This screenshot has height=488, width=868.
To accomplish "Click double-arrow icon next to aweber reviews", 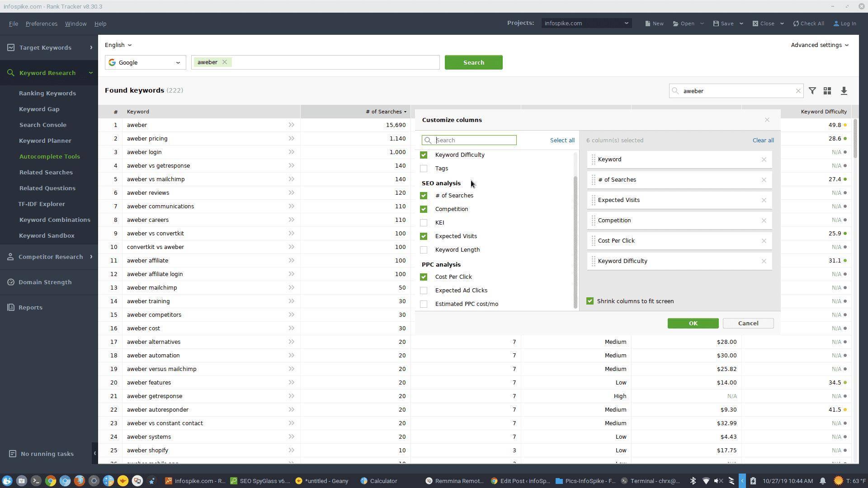I will [x=292, y=192].
